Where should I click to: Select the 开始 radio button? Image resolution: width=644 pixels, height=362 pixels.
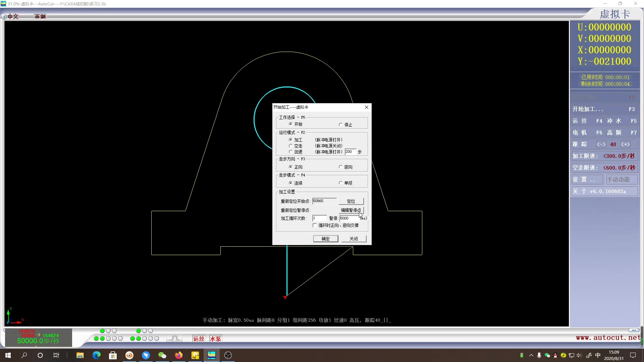click(290, 124)
